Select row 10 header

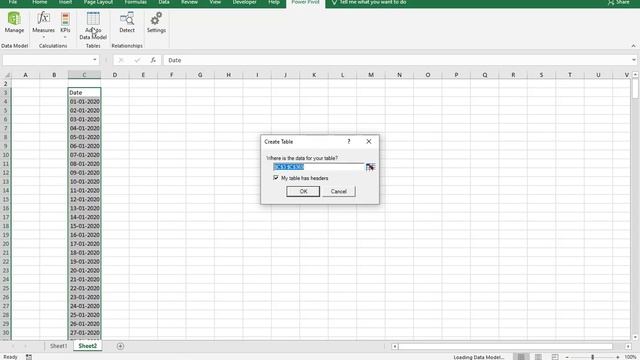click(x=6, y=155)
